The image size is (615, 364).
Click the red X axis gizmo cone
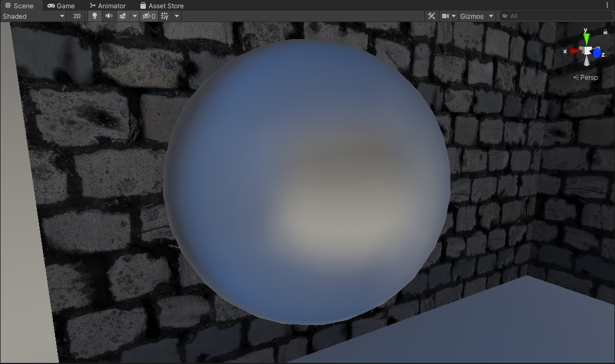[575, 51]
